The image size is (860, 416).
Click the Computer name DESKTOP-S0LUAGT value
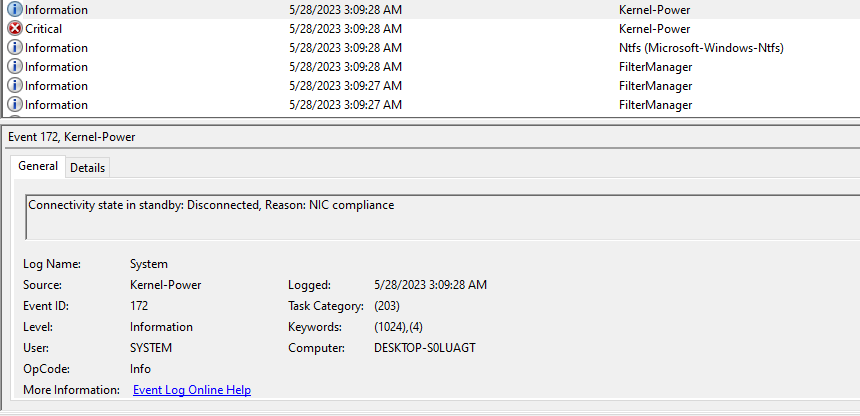pyautogui.click(x=425, y=348)
